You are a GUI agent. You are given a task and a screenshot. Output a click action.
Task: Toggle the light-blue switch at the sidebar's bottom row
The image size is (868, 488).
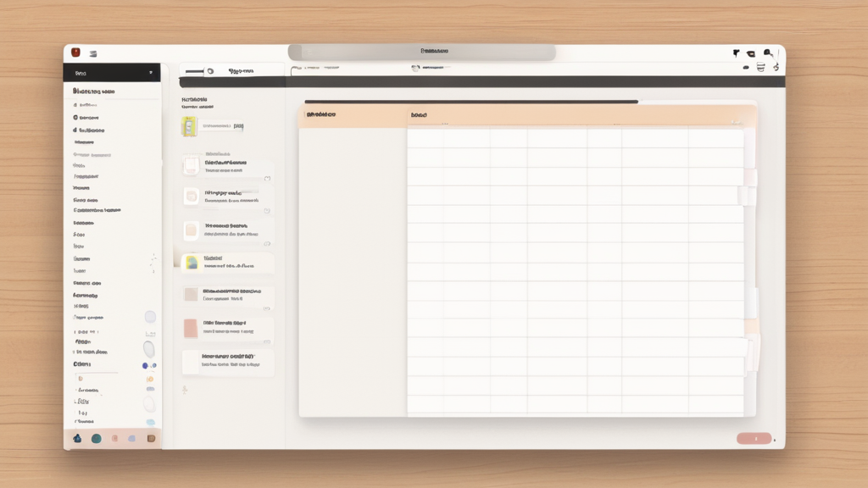point(150,422)
